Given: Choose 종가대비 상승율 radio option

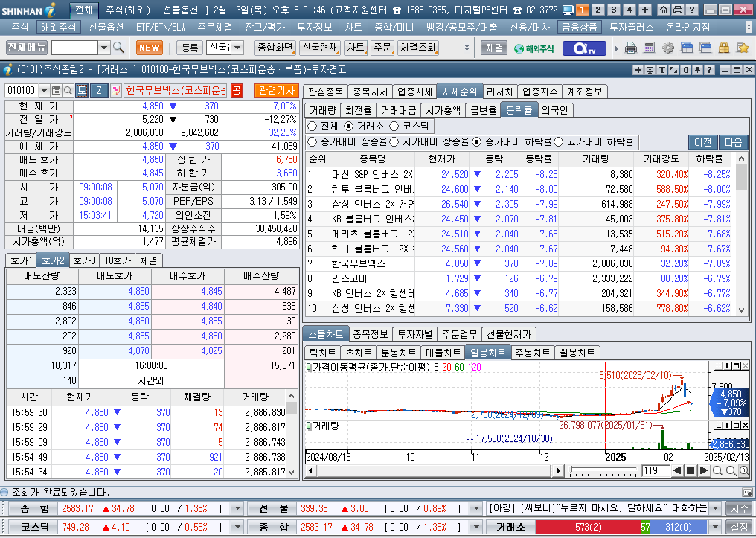Looking at the screenshot, I should click(x=313, y=141).
